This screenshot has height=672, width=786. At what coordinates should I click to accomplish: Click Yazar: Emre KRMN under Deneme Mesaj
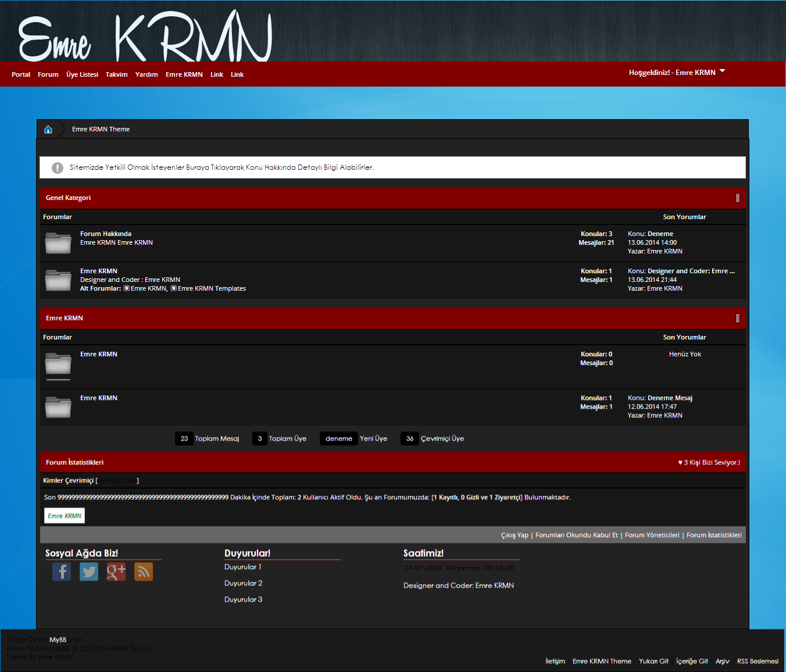pyautogui.click(x=655, y=416)
